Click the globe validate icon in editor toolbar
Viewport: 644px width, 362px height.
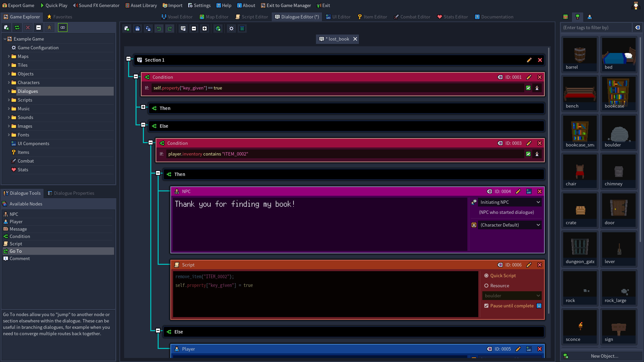click(218, 28)
